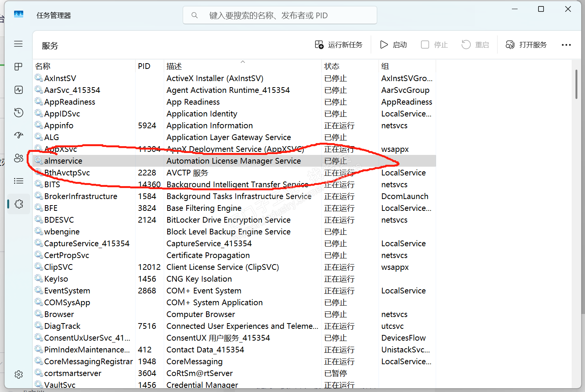The width and height of the screenshot is (585, 392).
Task: Open the three-dots more options menu
Action: pos(566,45)
